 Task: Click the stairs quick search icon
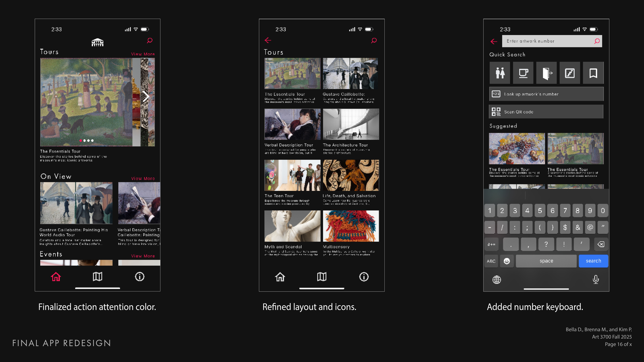click(570, 73)
